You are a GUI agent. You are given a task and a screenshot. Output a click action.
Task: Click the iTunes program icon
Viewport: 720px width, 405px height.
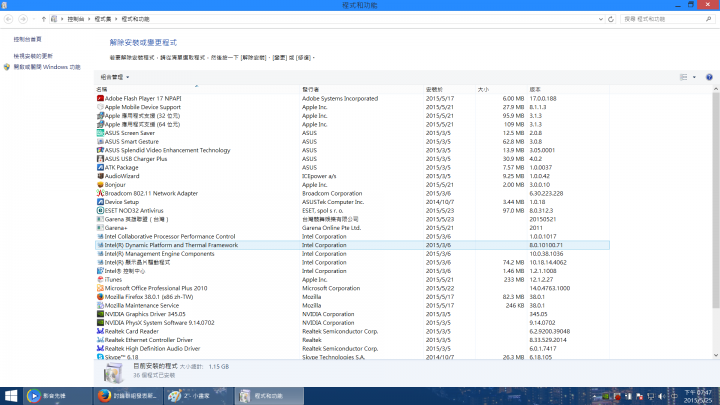coord(100,280)
